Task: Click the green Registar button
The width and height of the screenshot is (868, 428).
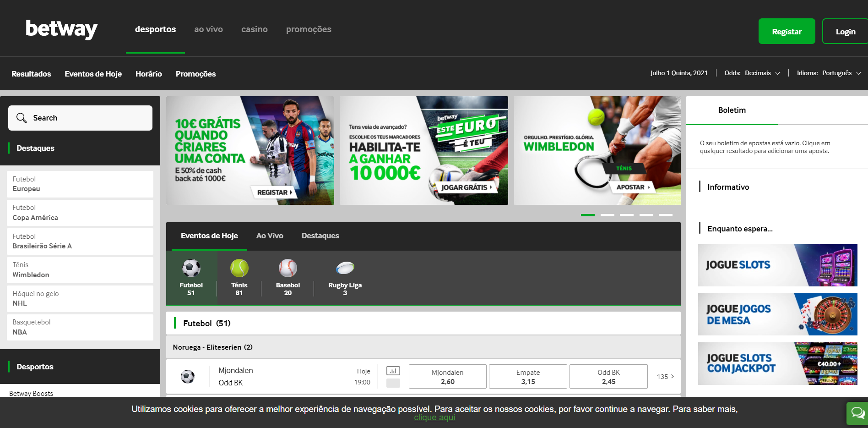Action: point(787,31)
